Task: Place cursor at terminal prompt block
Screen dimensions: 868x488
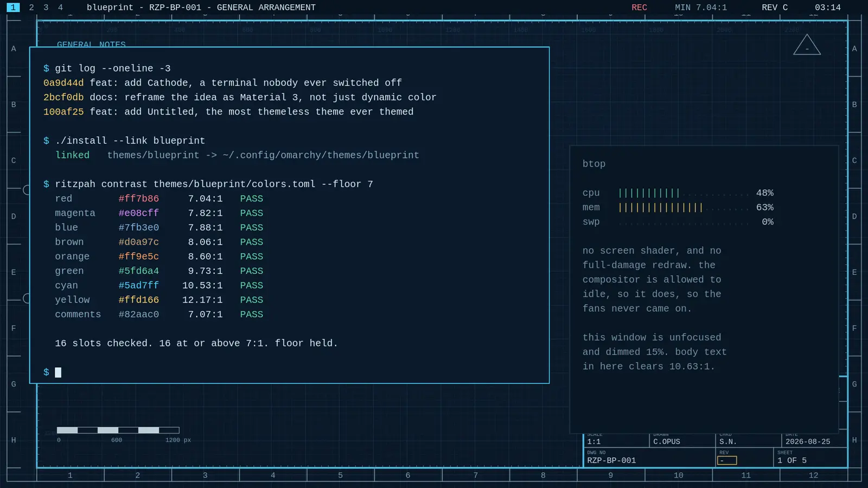Action: (x=58, y=373)
